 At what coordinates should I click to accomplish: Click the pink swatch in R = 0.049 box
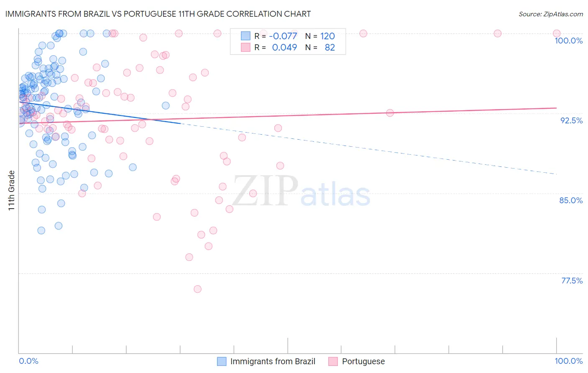point(245,47)
